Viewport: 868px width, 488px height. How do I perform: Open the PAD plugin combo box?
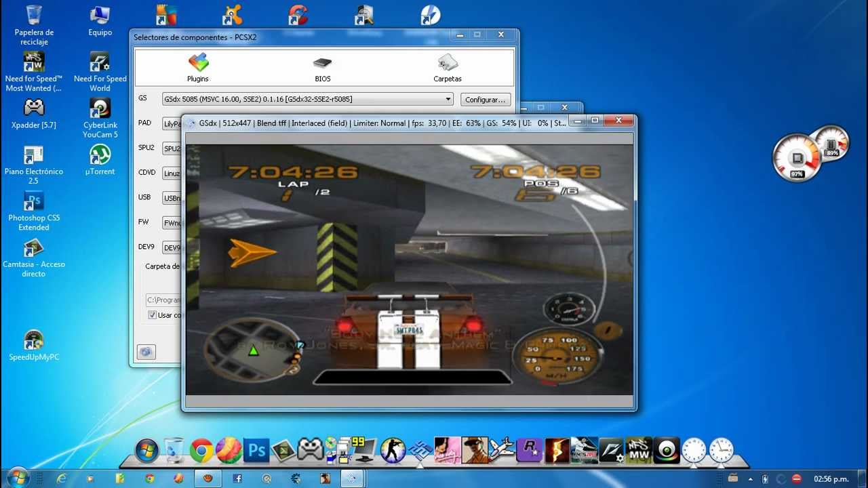(172, 124)
